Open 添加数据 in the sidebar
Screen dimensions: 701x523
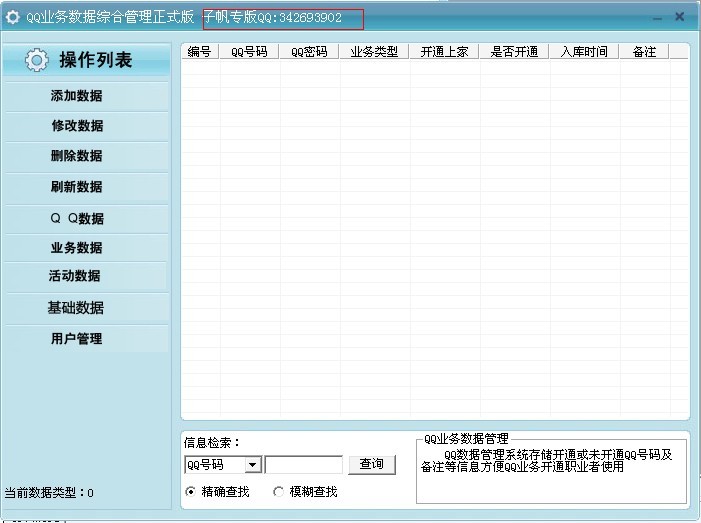pyautogui.click(x=86, y=96)
